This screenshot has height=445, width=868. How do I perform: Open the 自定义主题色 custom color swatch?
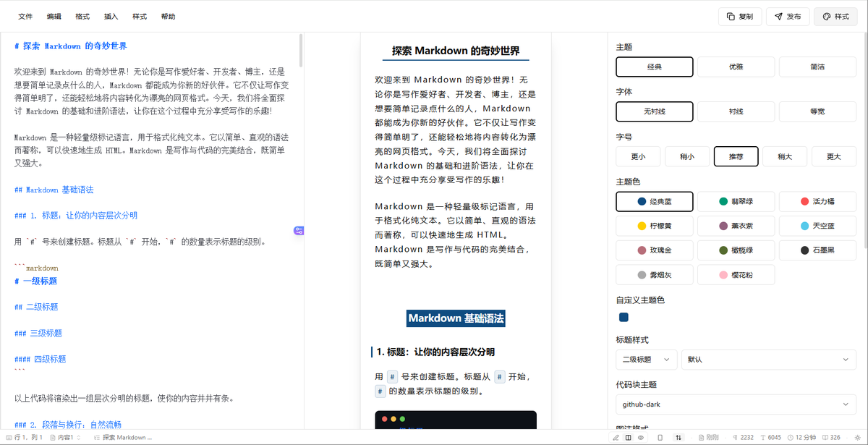coord(624,317)
